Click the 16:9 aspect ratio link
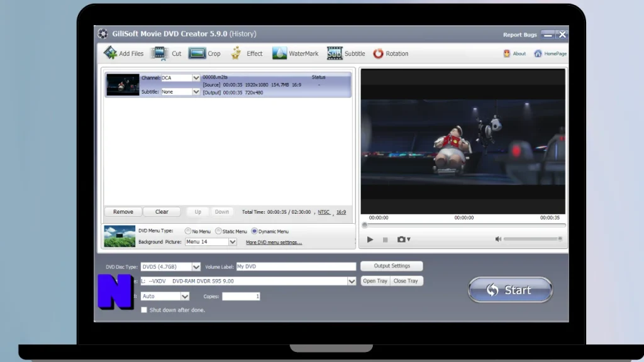Image resolution: width=644 pixels, height=362 pixels. click(x=341, y=212)
